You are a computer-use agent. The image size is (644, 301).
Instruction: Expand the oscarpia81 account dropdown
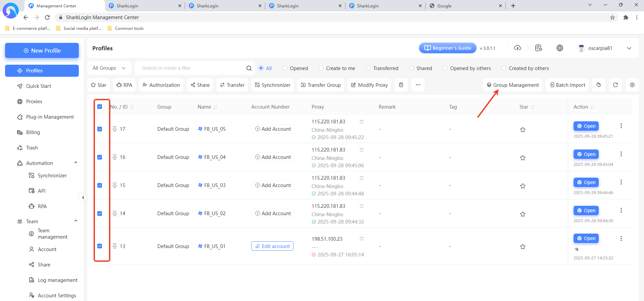pyautogui.click(x=629, y=48)
